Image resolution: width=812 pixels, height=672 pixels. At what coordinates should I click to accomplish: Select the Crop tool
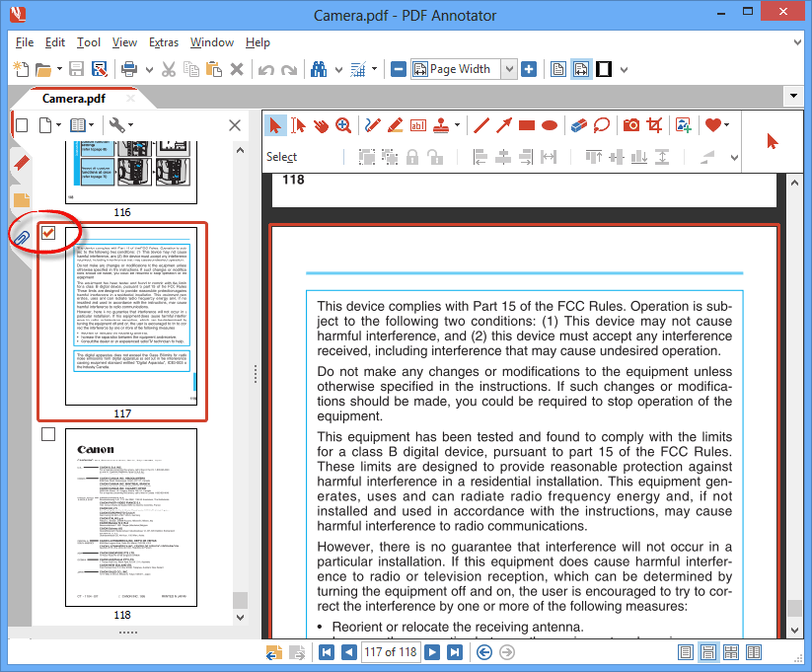coord(653,125)
